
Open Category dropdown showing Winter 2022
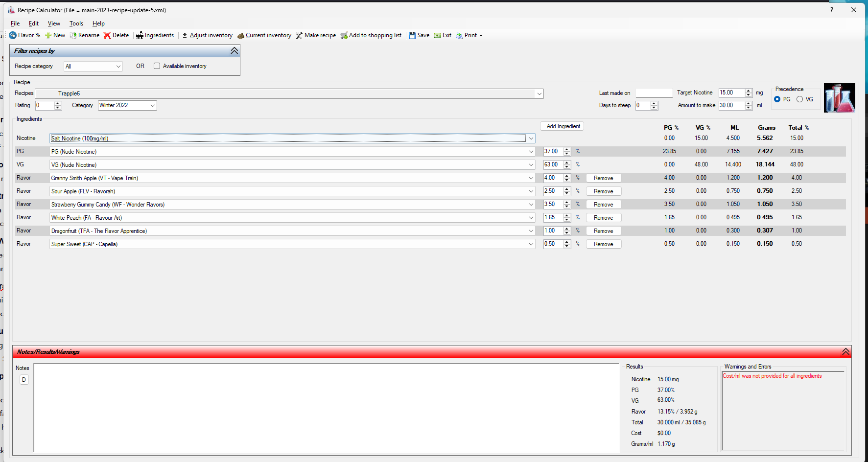pos(127,105)
